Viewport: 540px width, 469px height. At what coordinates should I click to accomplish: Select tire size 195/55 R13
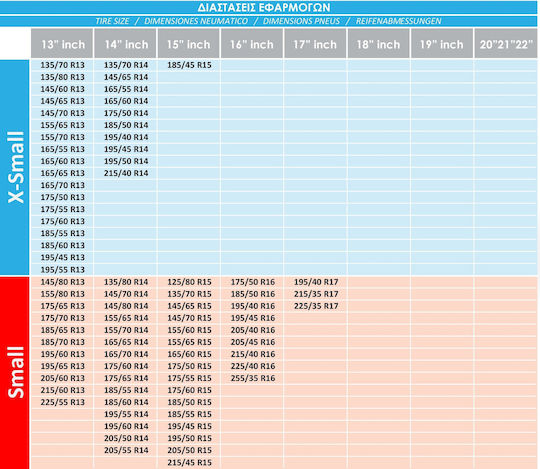[62, 270]
